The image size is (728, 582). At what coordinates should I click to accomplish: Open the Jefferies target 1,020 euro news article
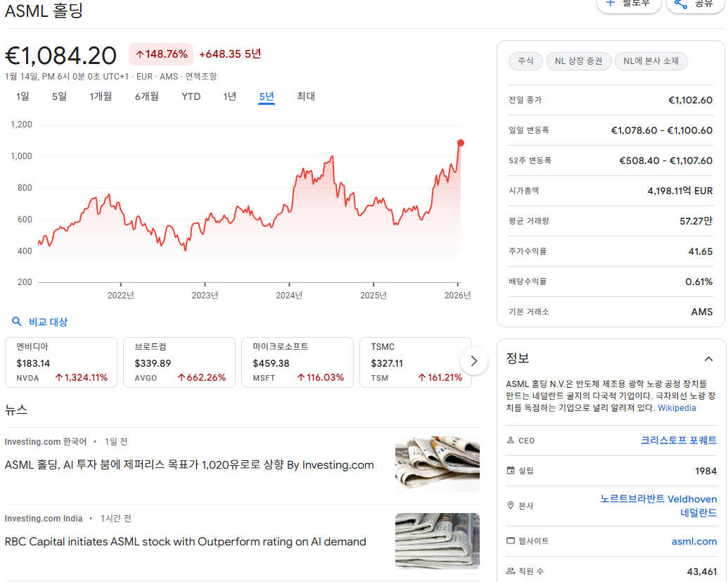189,465
